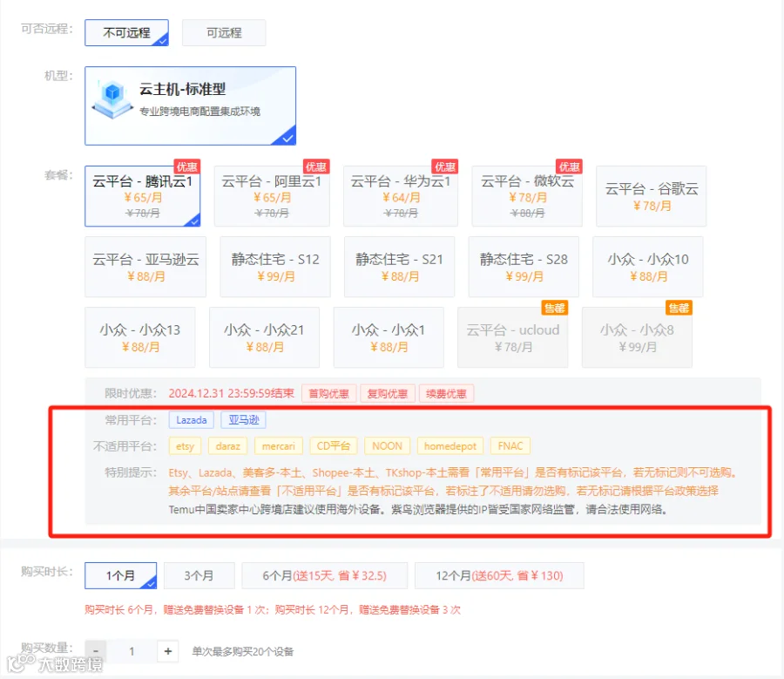Click the mercari unsupported platform tag
Screen dimensions: 784x679
click(x=279, y=445)
